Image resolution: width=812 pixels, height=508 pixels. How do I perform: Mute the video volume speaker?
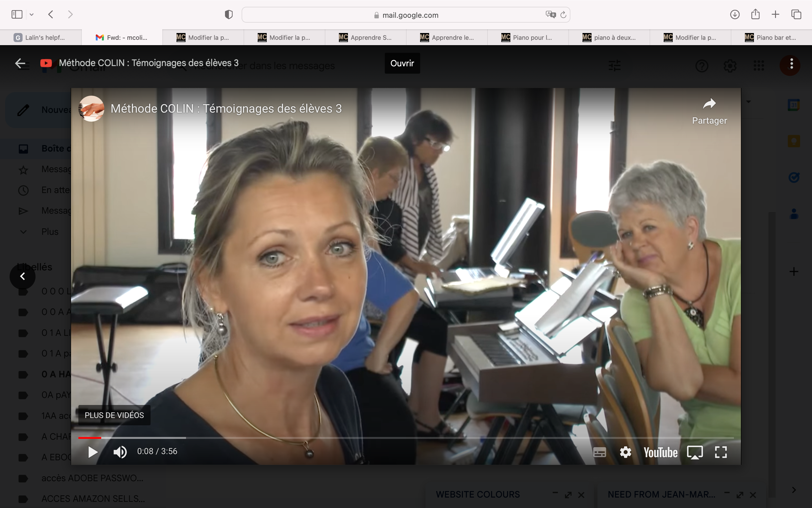pyautogui.click(x=120, y=452)
